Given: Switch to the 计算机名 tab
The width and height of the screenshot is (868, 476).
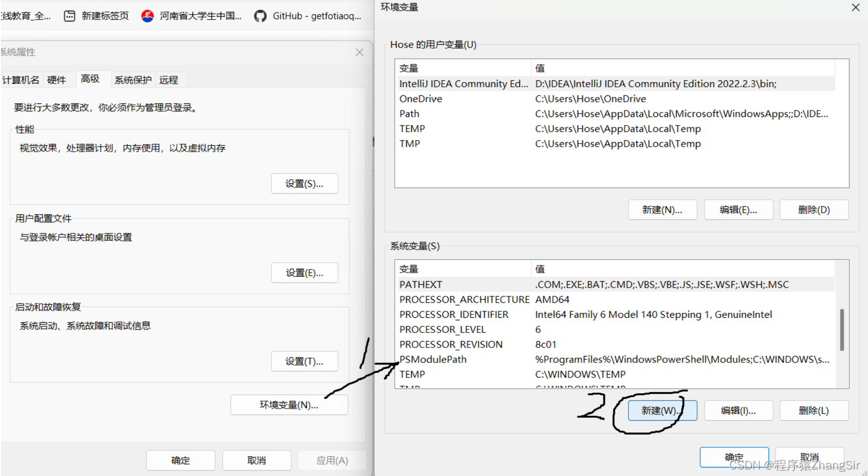Looking at the screenshot, I should tap(21, 80).
